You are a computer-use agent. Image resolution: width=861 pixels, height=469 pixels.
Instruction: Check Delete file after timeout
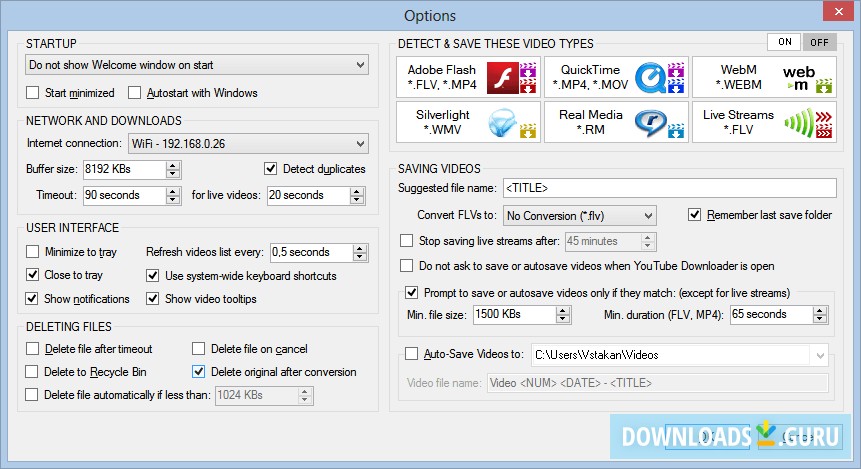click(32, 349)
